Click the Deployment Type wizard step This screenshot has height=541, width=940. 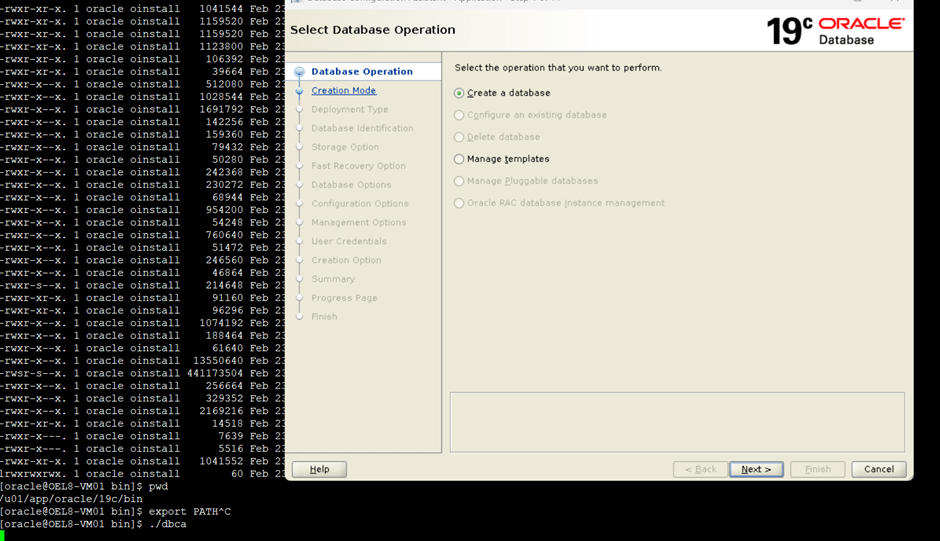click(x=349, y=110)
